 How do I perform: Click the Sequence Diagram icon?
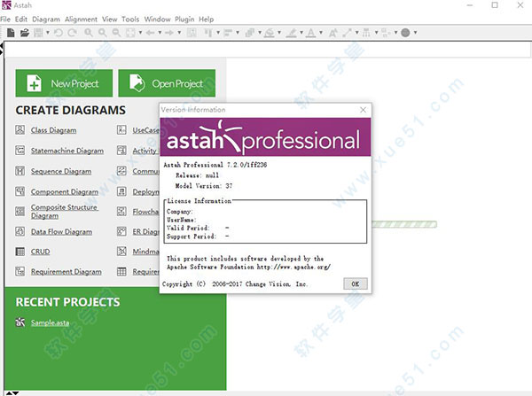[x=21, y=171]
